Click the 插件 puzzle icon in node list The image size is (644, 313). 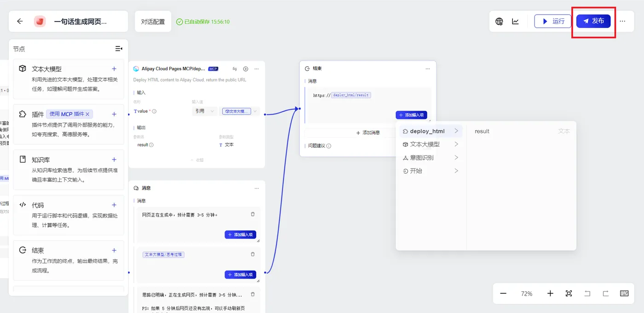click(x=23, y=114)
